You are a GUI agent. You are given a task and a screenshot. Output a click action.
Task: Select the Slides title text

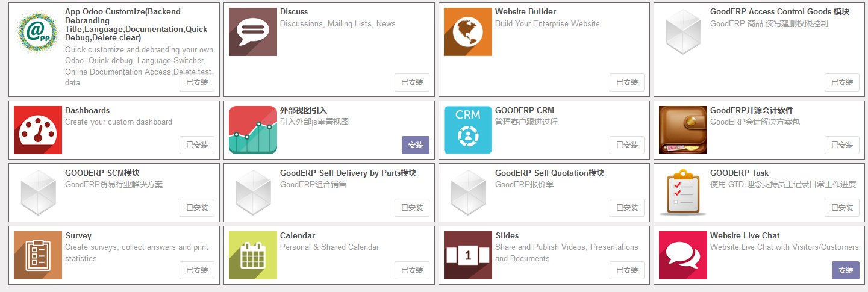pyautogui.click(x=507, y=235)
